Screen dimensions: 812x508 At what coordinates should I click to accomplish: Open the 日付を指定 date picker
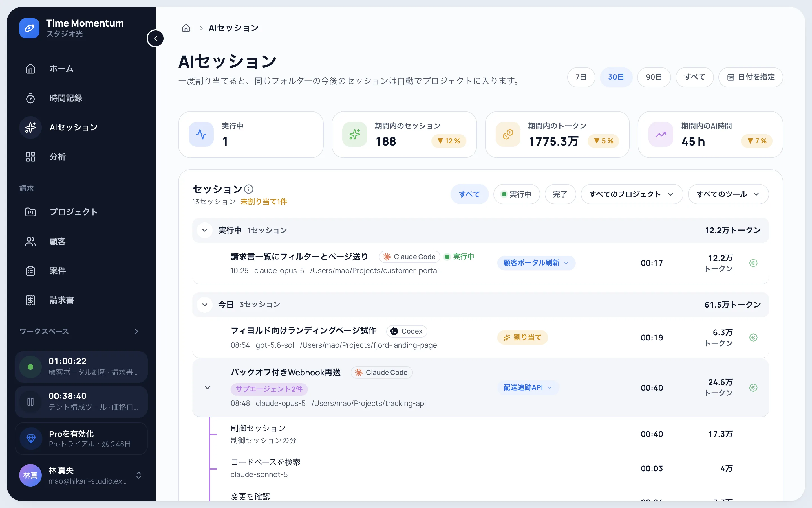coord(751,77)
